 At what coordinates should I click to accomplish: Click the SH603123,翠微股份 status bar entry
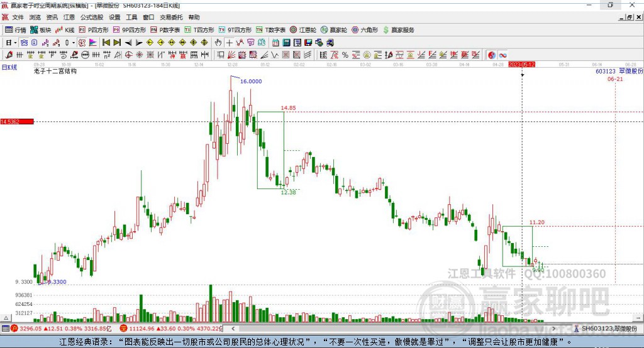(606, 329)
